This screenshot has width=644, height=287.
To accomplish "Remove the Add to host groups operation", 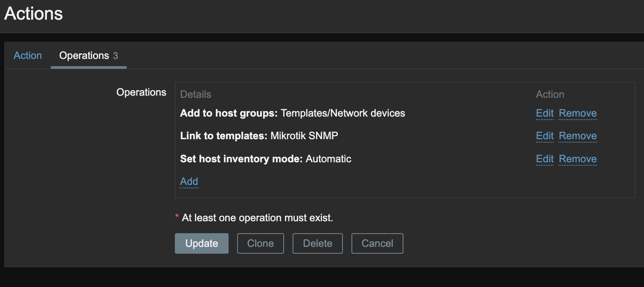I will pyautogui.click(x=577, y=113).
